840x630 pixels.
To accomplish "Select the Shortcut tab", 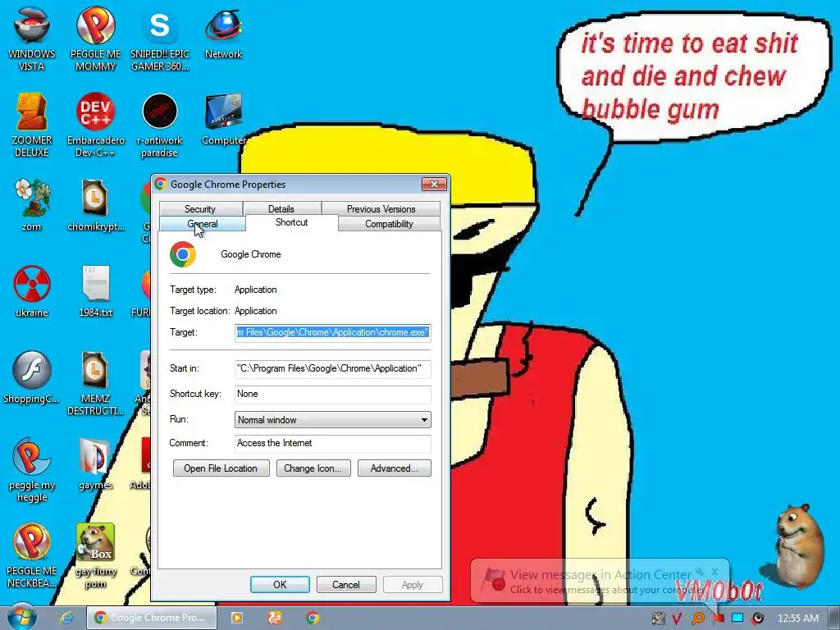I will click(x=291, y=222).
